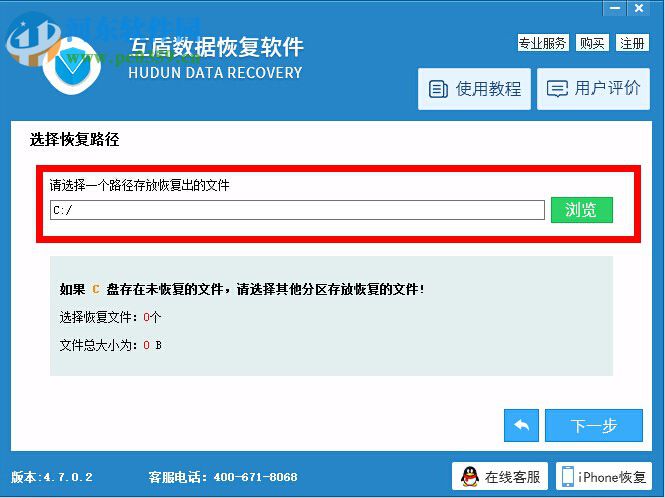Click the 选择恢复路径 heading
Viewport: 665px width, 498px height.
(x=75, y=140)
